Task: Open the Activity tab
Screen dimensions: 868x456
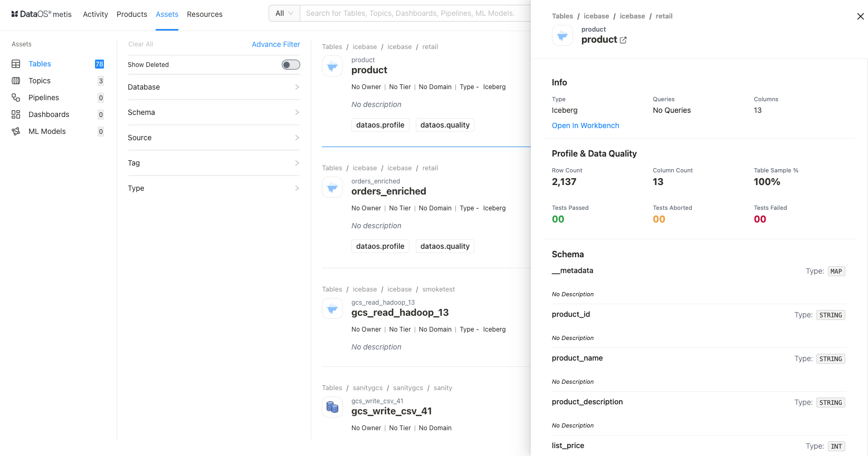Action: (96, 14)
